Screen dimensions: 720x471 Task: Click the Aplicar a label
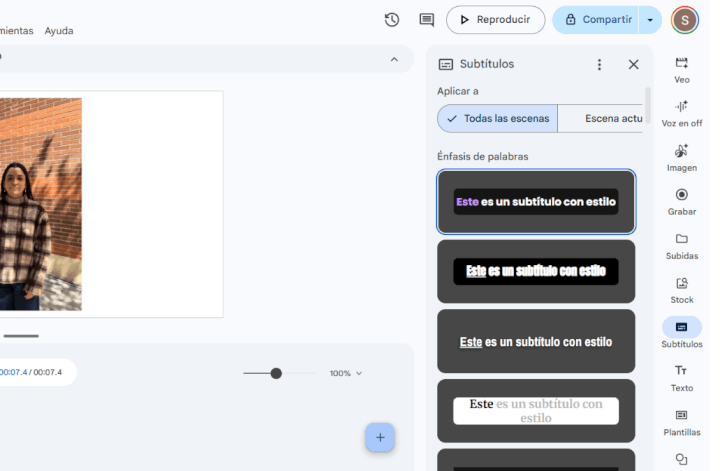(x=458, y=91)
